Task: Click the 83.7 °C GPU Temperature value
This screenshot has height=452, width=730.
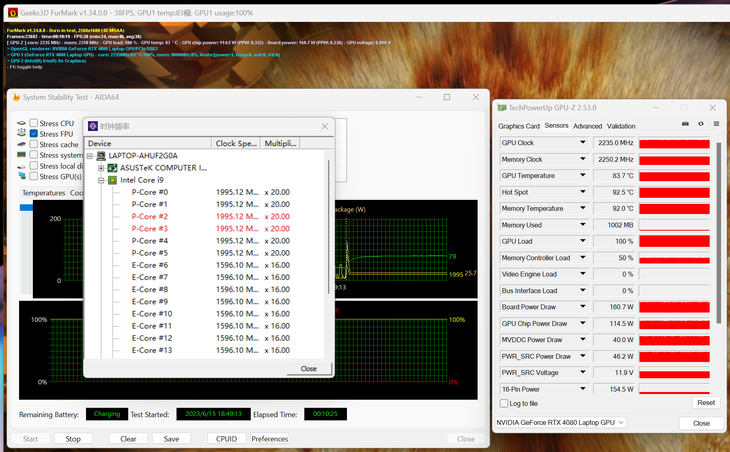Action: point(614,175)
